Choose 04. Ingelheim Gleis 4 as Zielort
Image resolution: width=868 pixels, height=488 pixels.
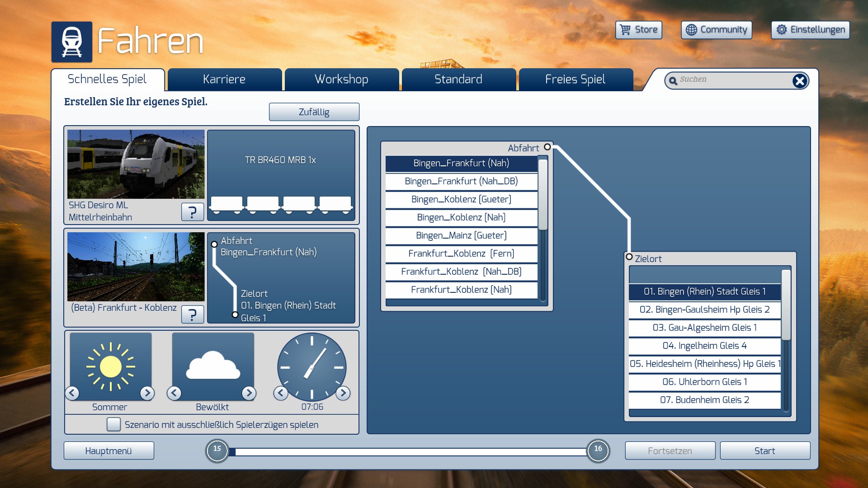[x=704, y=346]
